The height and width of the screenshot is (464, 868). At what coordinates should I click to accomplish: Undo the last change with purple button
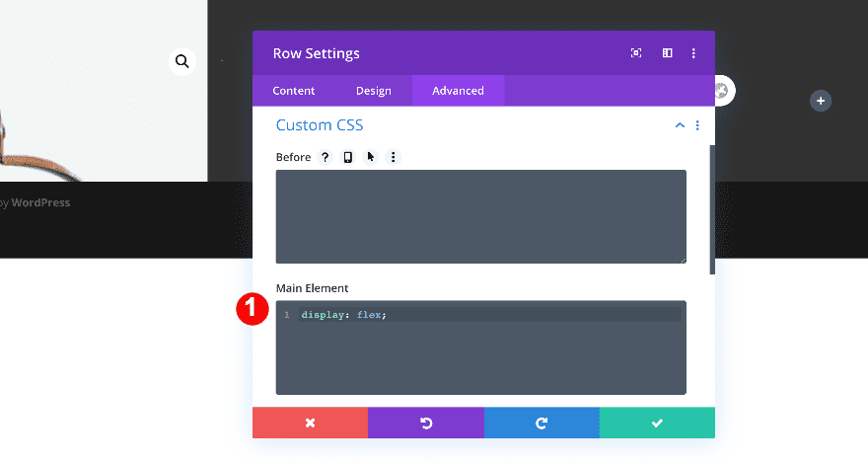pyautogui.click(x=426, y=423)
